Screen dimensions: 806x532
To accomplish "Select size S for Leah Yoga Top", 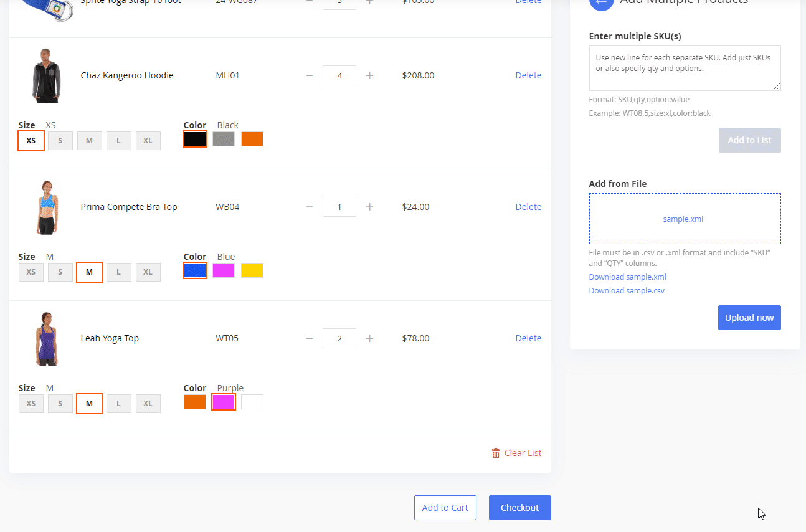I will click(60, 404).
